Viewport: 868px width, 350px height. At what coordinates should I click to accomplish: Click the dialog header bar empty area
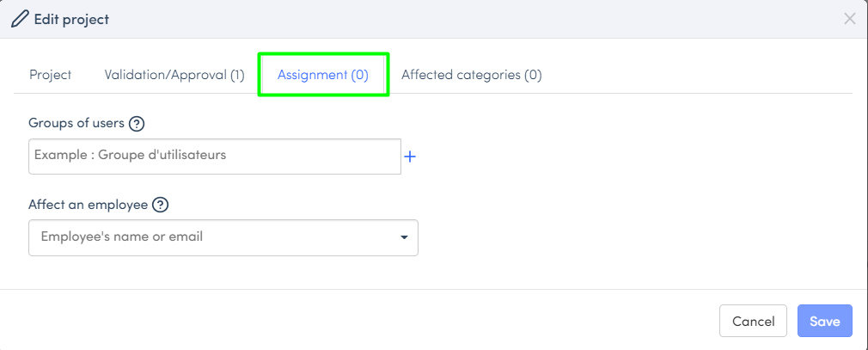(x=473, y=19)
